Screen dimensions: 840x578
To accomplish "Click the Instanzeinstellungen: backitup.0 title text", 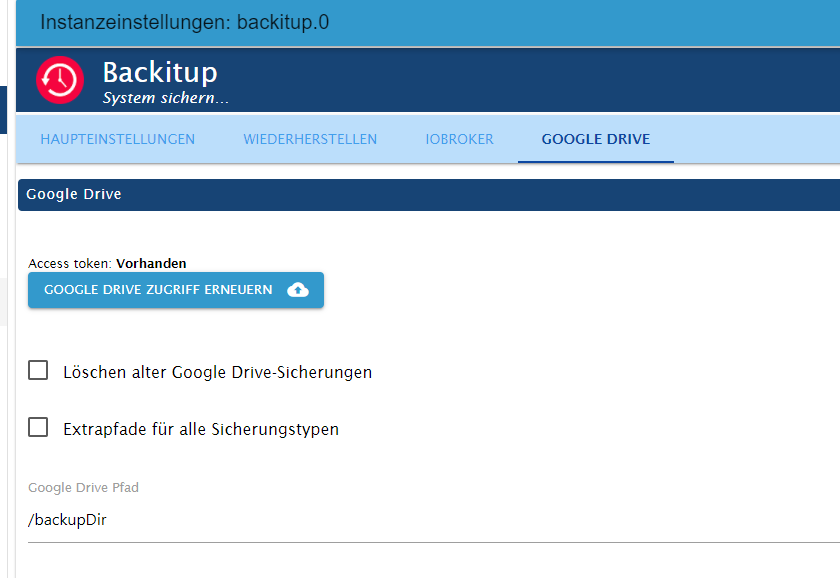I will tap(184, 22).
